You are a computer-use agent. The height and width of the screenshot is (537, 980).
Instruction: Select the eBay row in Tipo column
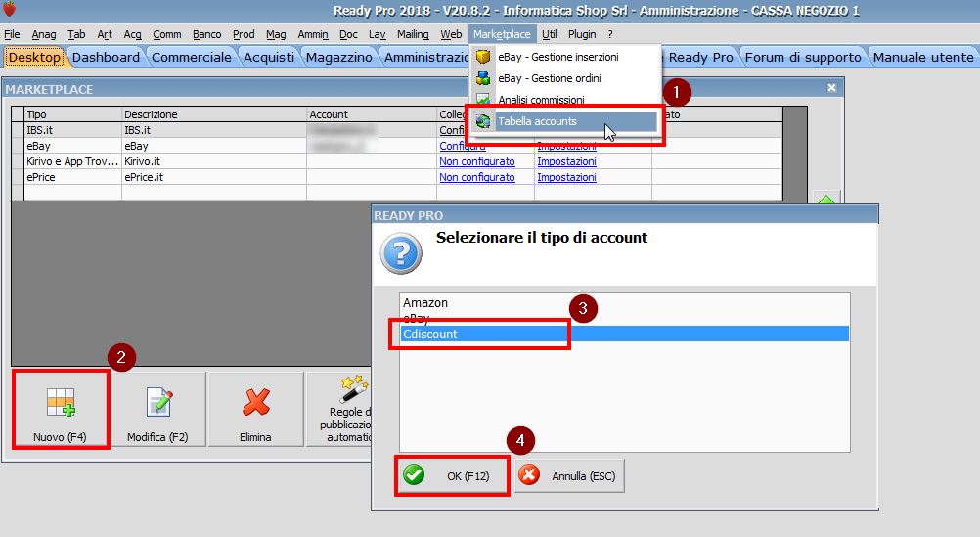point(73,146)
